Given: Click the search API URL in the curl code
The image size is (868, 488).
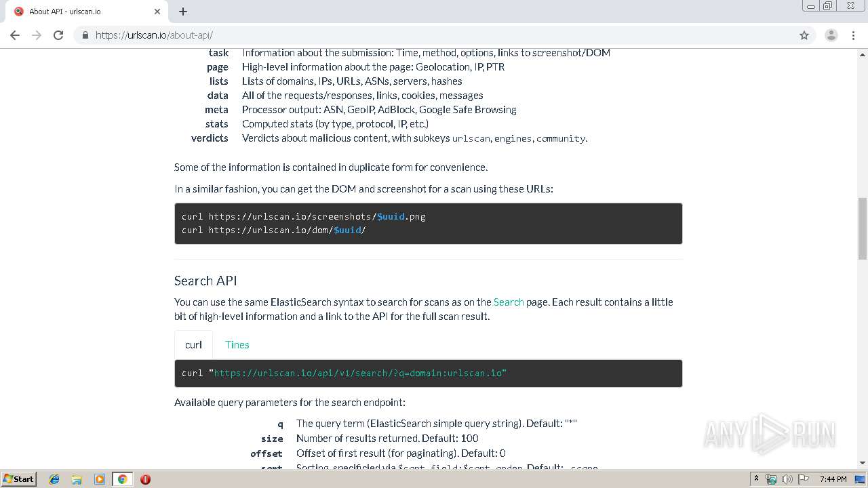Looking at the screenshot, I should point(360,373).
